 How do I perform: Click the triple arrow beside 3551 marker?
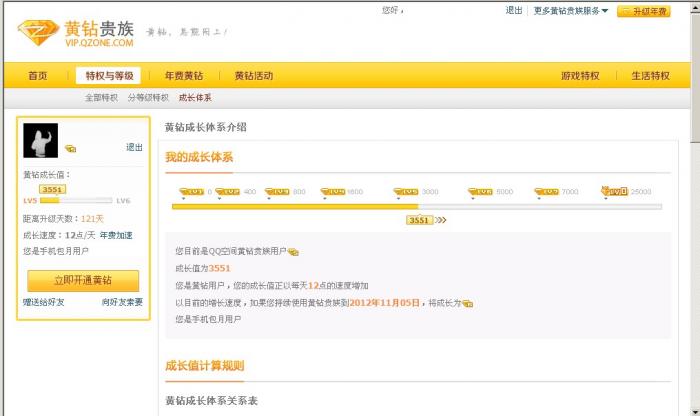441,220
